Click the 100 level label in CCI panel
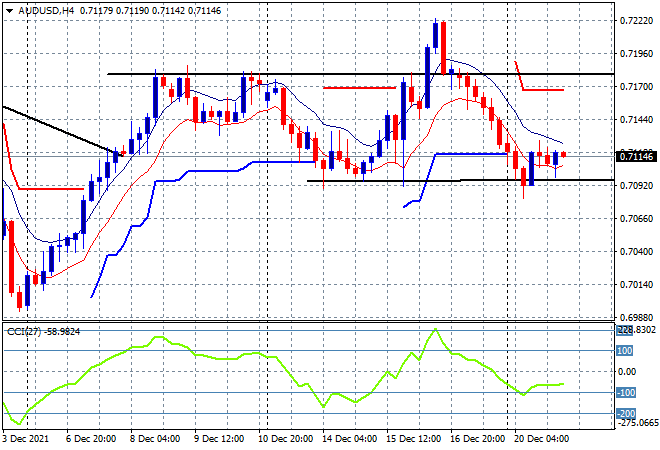 point(625,351)
